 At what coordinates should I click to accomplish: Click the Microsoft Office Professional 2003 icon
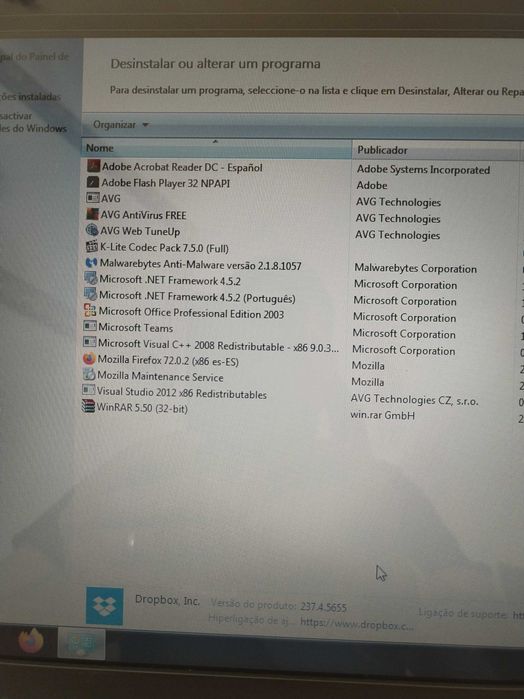tap(90, 310)
